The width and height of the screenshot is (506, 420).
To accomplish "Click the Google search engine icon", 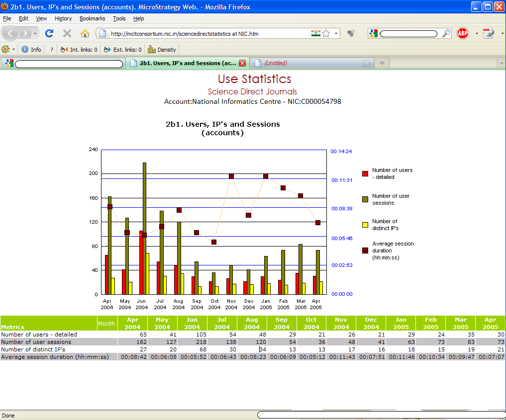I will pyautogui.click(x=373, y=33).
